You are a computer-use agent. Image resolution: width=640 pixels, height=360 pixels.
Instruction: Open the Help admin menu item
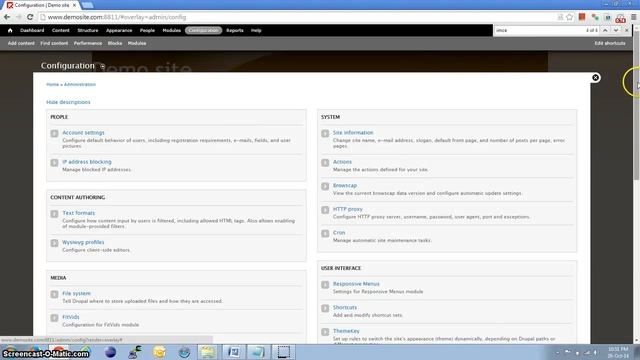tap(256, 30)
